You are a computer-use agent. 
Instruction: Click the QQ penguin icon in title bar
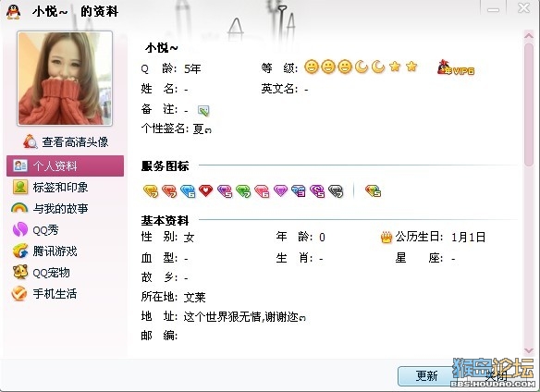(14, 12)
